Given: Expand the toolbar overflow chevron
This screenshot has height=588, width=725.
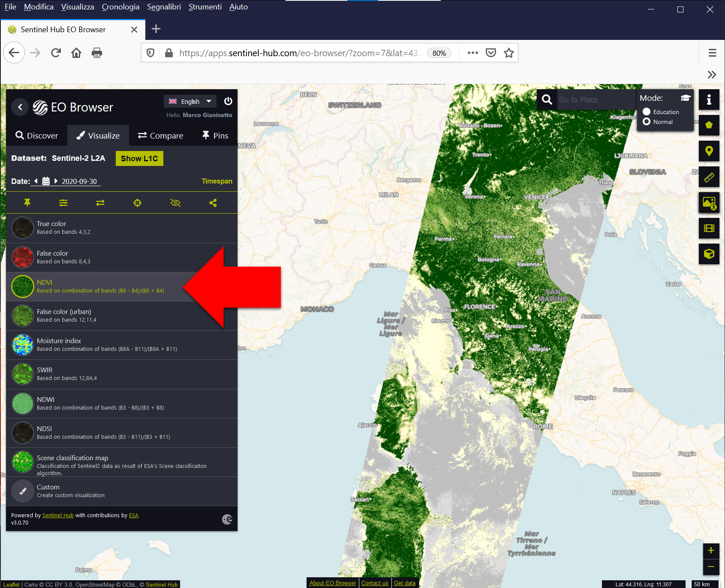Looking at the screenshot, I should [712, 75].
